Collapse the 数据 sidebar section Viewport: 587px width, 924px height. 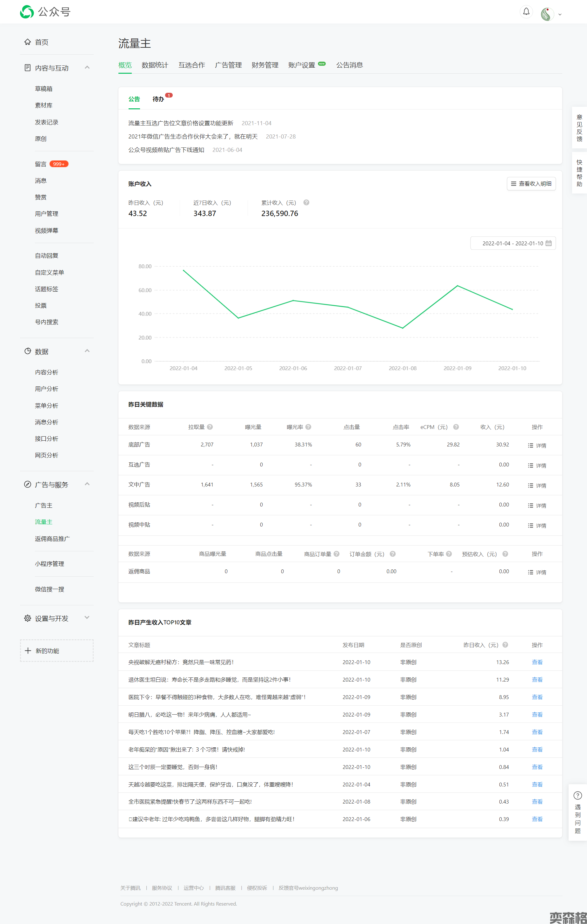click(87, 351)
